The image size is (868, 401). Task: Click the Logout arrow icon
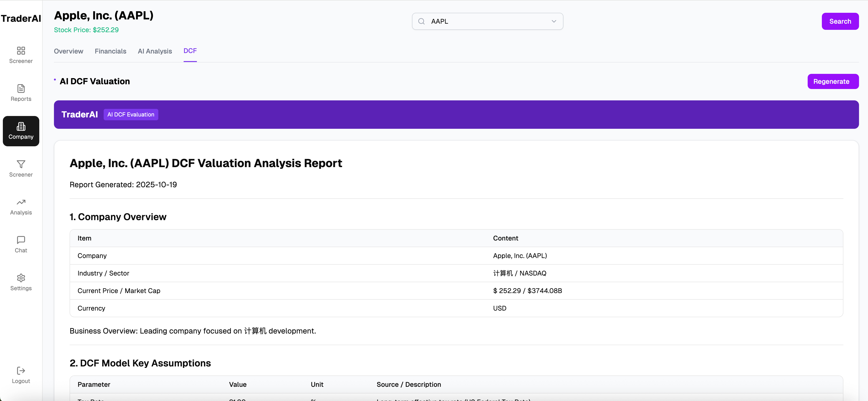(21, 371)
